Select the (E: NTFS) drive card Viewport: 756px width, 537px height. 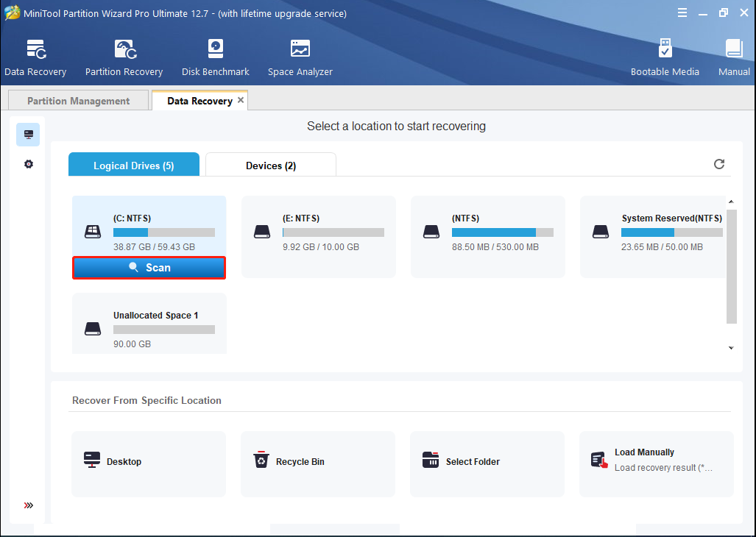click(x=318, y=236)
